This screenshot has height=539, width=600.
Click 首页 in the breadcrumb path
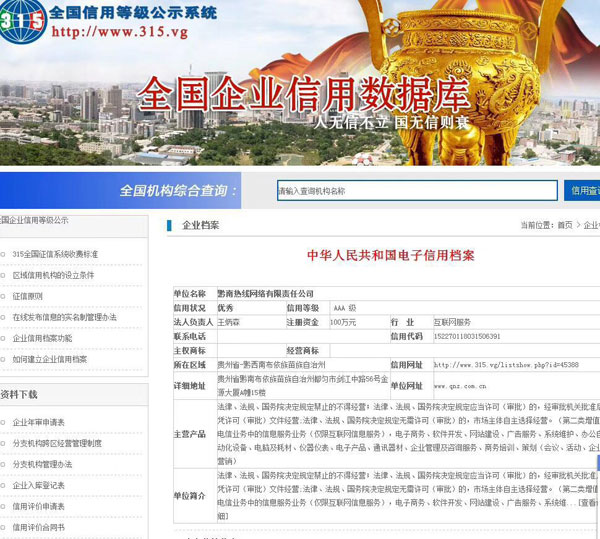tap(565, 225)
